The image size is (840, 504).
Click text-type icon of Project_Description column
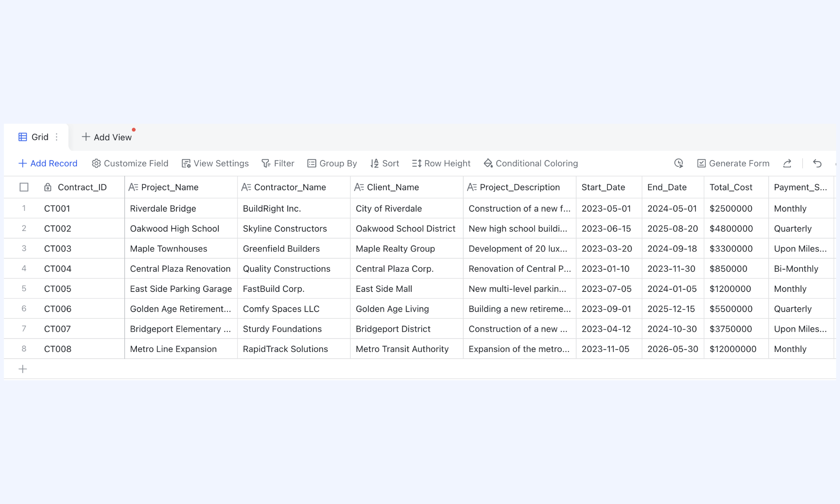(472, 187)
